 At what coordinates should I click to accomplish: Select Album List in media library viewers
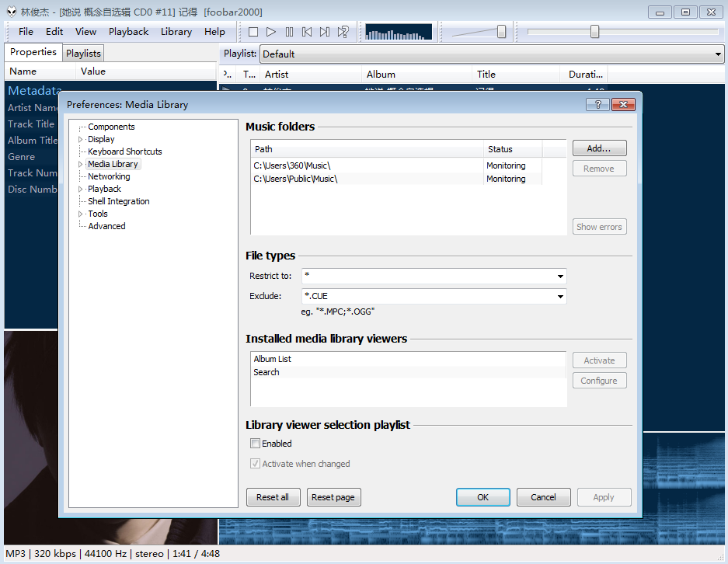(408, 359)
